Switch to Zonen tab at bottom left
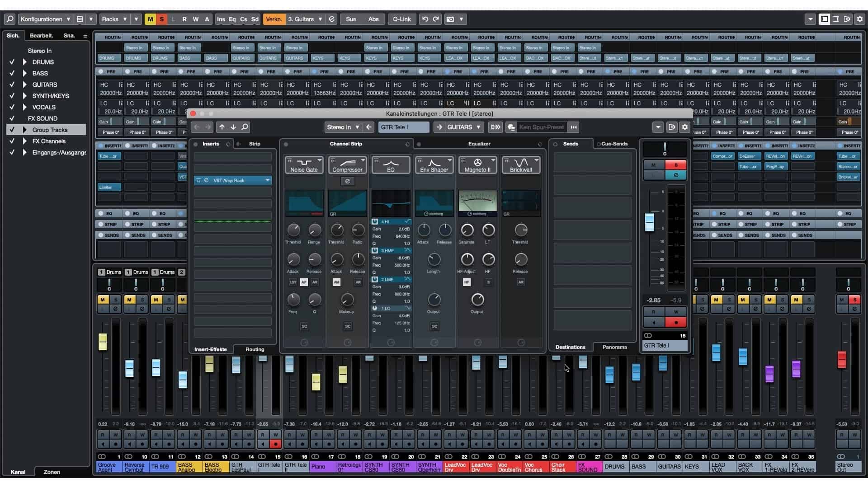The width and height of the screenshot is (868, 488). point(52,472)
